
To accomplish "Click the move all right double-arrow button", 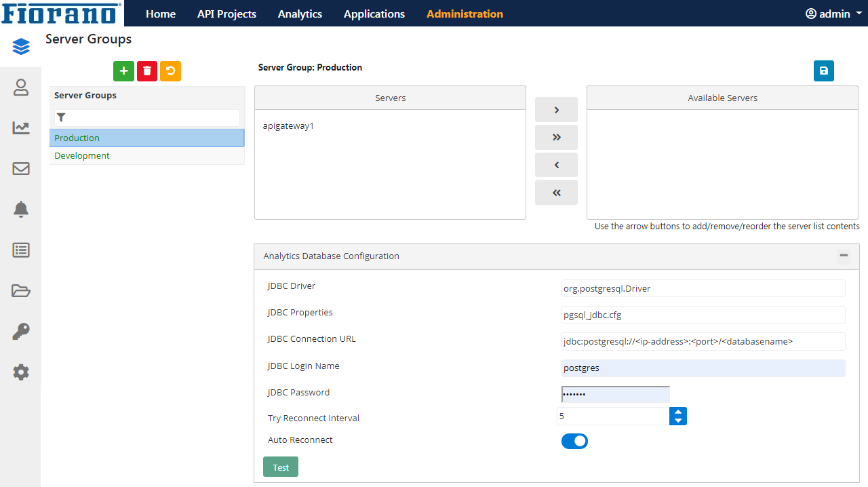I will pyautogui.click(x=556, y=137).
